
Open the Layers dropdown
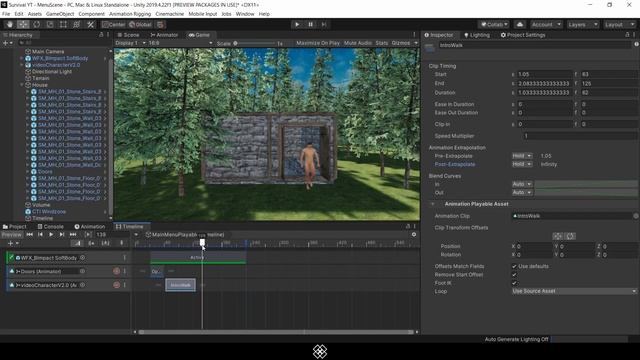(x=582, y=24)
